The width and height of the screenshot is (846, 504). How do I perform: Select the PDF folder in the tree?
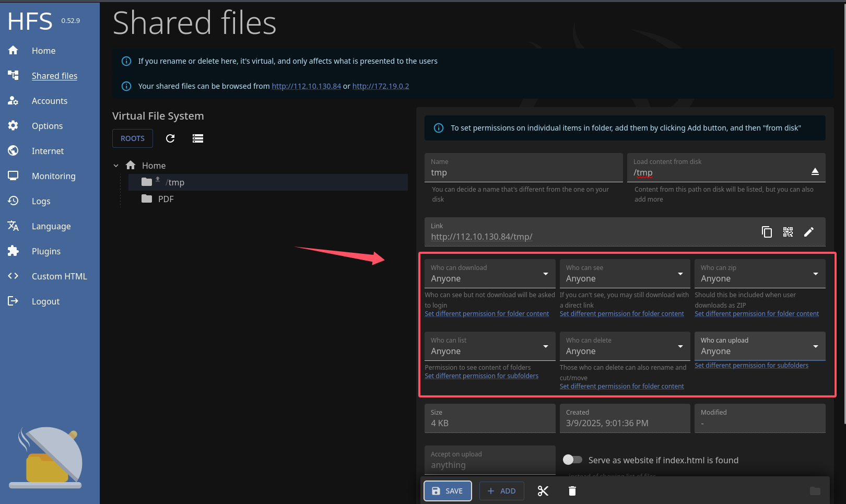click(166, 199)
